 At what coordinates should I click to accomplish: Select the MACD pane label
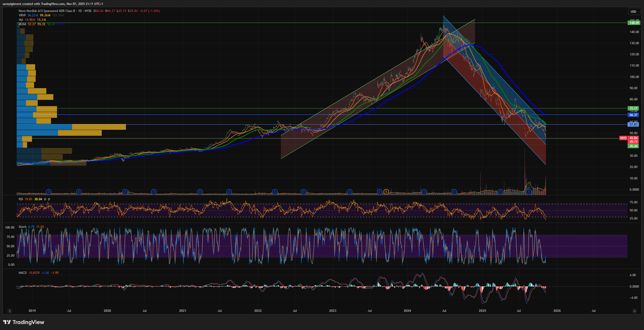click(22, 273)
